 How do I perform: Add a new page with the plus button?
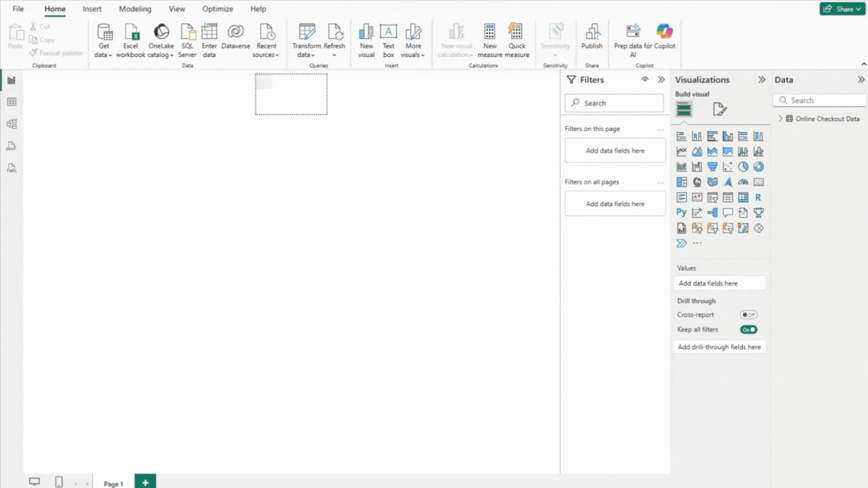pos(145,483)
